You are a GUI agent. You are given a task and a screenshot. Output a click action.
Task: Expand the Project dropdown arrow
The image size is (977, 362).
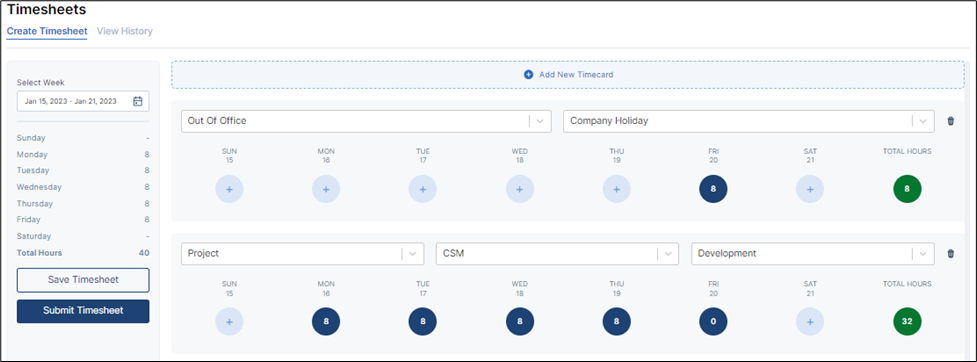click(412, 254)
